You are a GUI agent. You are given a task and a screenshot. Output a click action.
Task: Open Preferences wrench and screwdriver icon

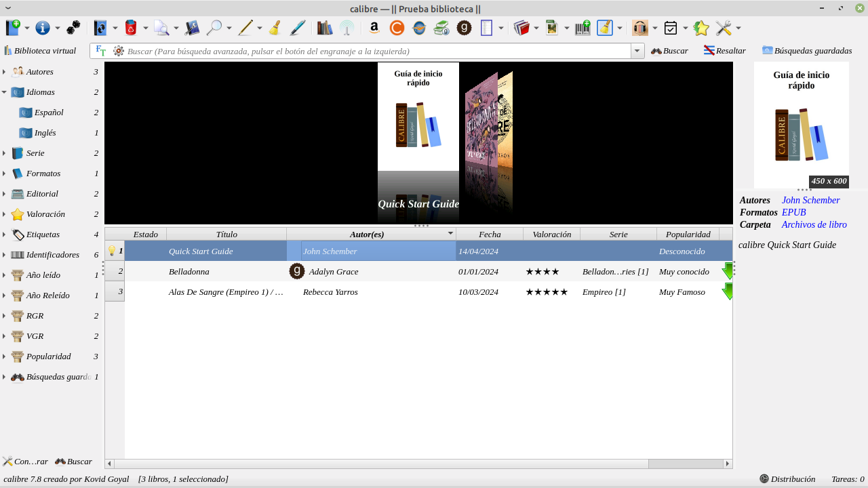click(x=724, y=28)
